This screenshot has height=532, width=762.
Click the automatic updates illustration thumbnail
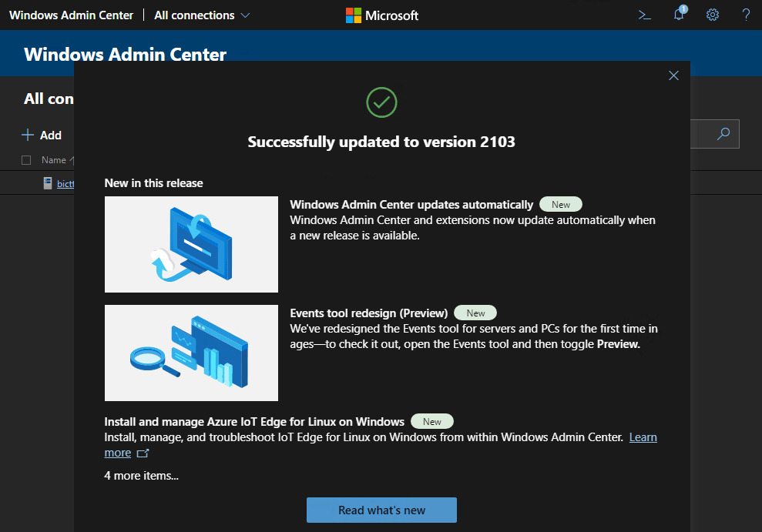[x=192, y=245]
